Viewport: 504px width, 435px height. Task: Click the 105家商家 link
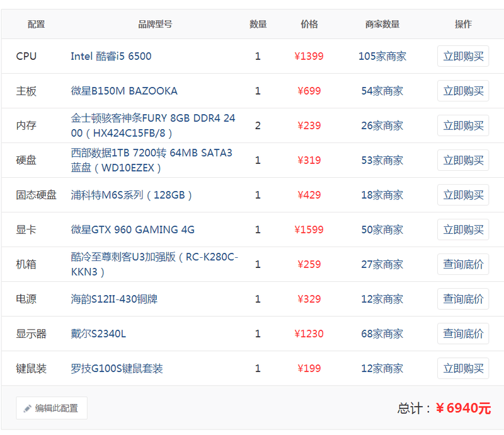(382, 56)
